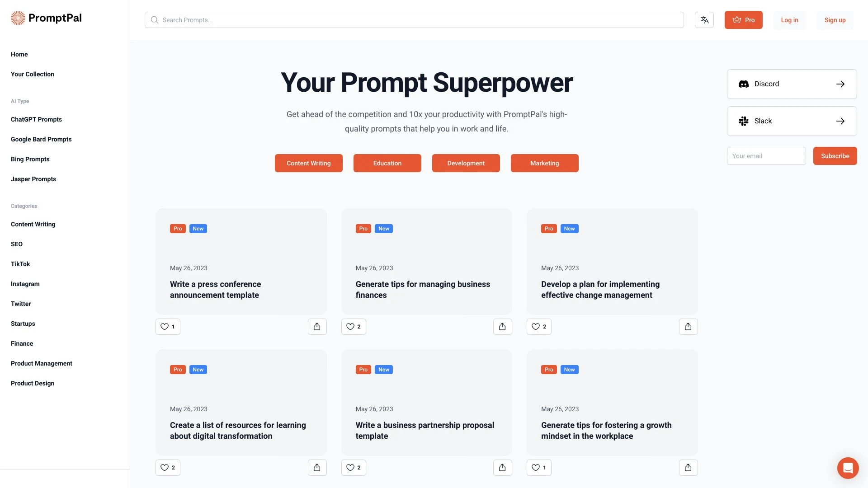Click the email input field to type
Screen dimensions: 868x488
(766, 155)
